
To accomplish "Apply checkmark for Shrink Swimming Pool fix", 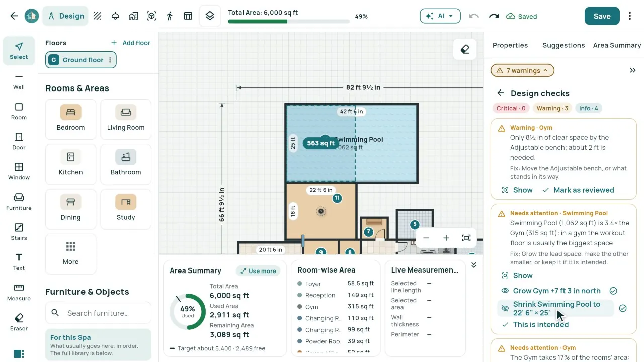I will pyautogui.click(x=623, y=308).
